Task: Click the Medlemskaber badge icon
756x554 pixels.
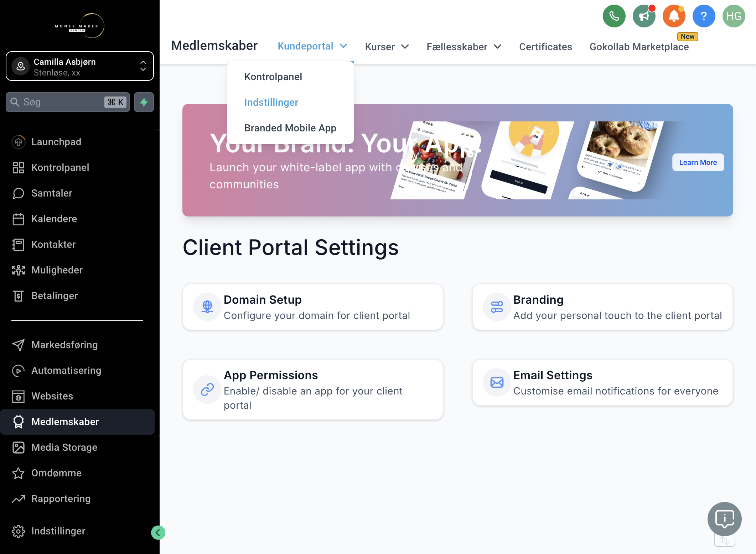Action: (x=19, y=422)
